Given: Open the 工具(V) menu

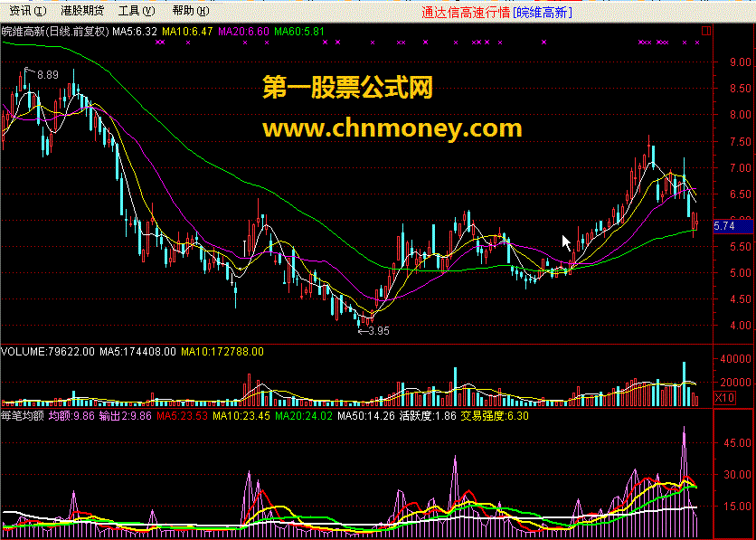Looking at the screenshot, I should 137,11.
